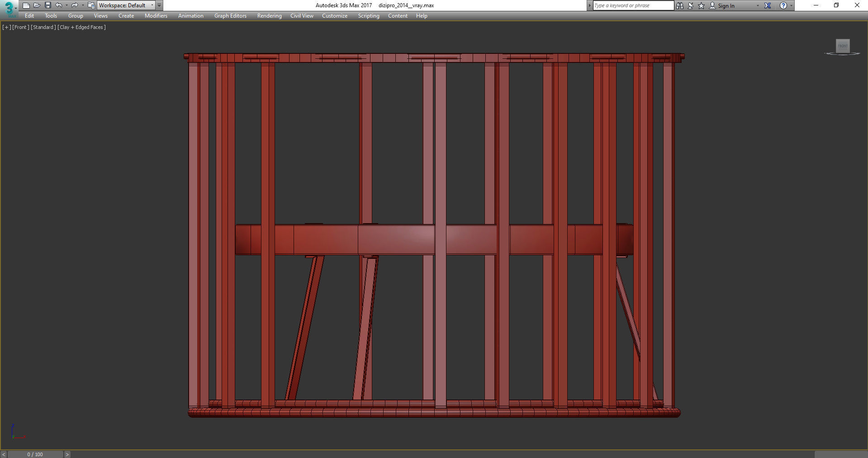
Task: Save the scene with floppy disk icon
Action: coord(47,5)
